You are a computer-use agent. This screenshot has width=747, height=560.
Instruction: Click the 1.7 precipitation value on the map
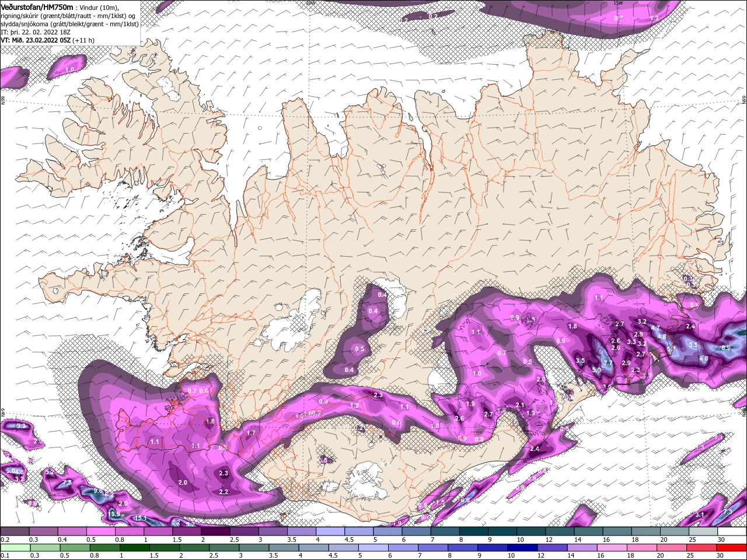(x=251, y=433)
